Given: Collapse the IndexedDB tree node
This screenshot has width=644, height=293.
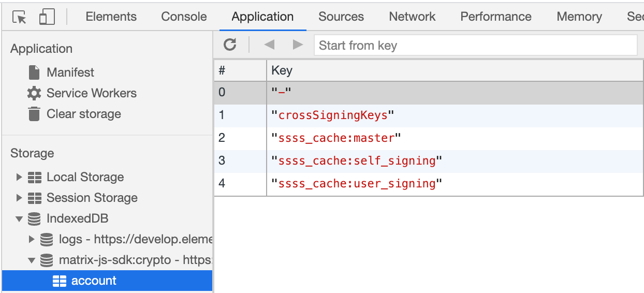Looking at the screenshot, I should (x=19, y=218).
